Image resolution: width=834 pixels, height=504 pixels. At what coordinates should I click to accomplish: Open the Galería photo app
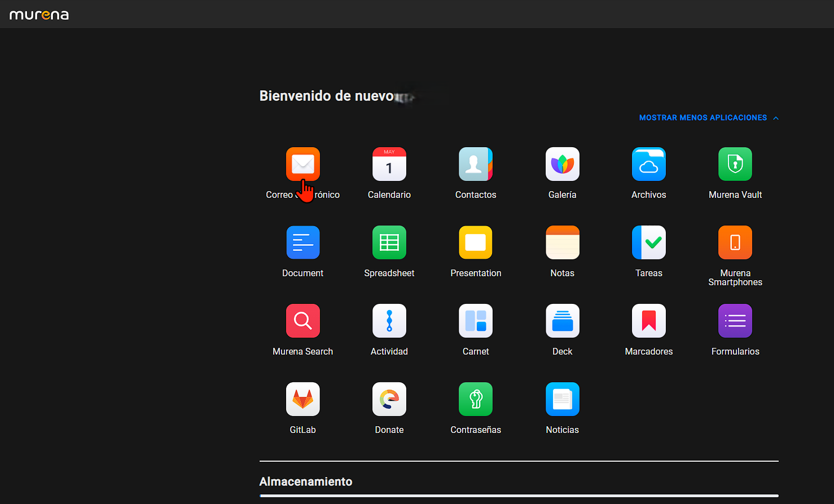click(x=562, y=164)
